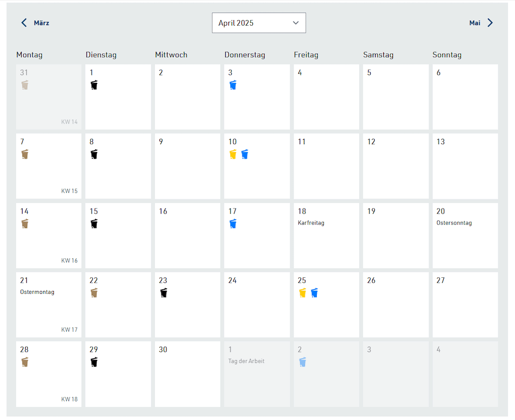Select the Tag der Arbeit cell
The height and width of the screenshot is (420, 515).
(x=257, y=374)
